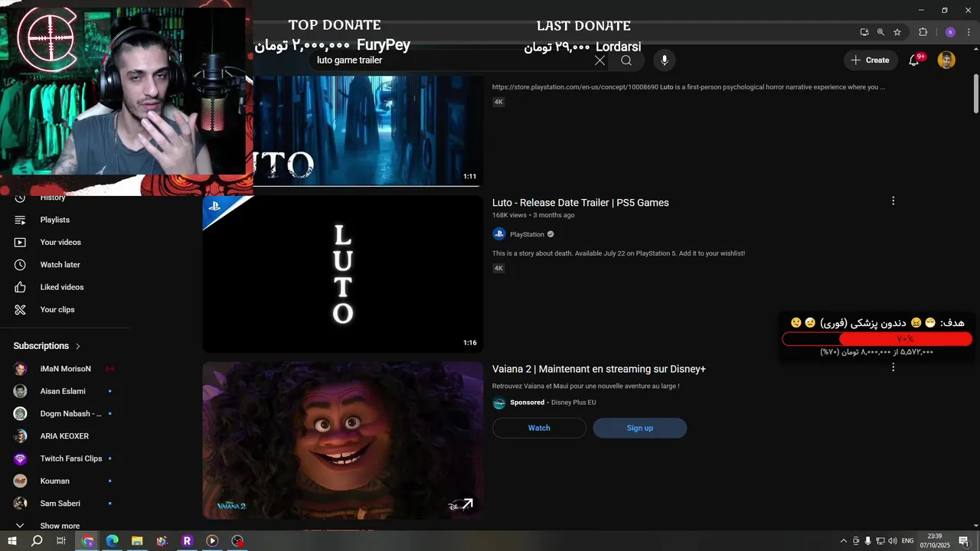Open the Luto - Release Date Trailer title
The width and height of the screenshot is (980, 551).
580,203
